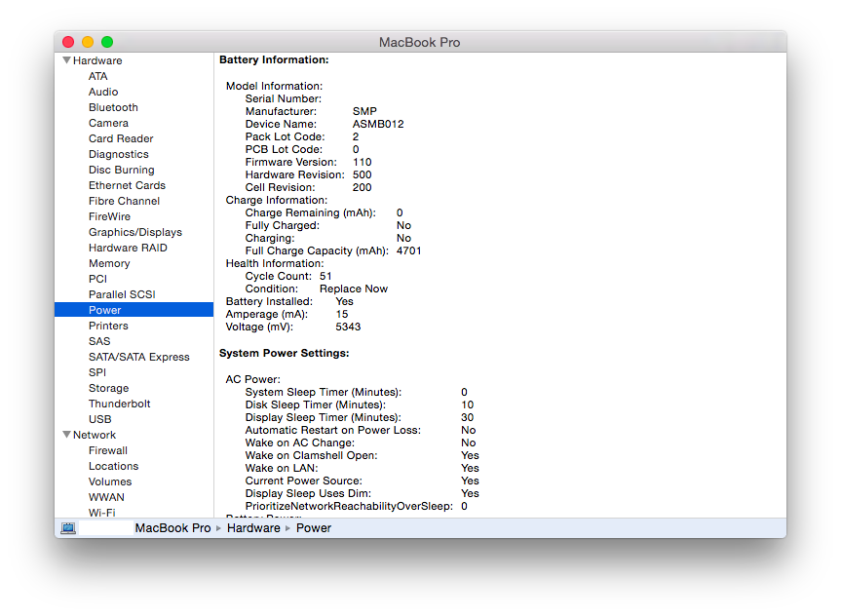
Task: Click Hardware in the path bar
Action: pyautogui.click(x=253, y=528)
